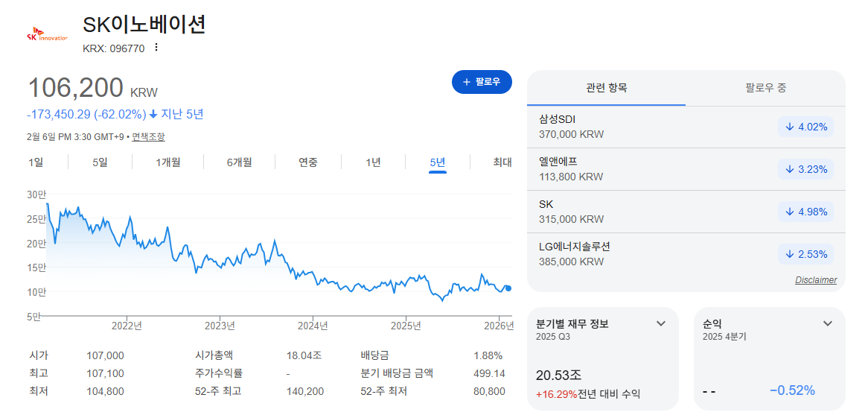Click the +16.29% year-over-year revenue text

point(556,394)
